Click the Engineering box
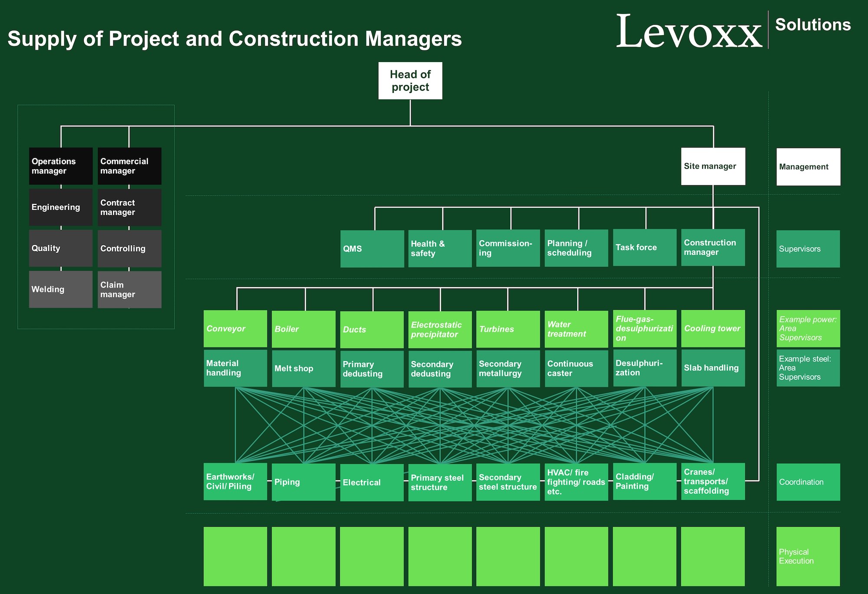The height and width of the screenshot is (594, 868). (x=61, y=207)
